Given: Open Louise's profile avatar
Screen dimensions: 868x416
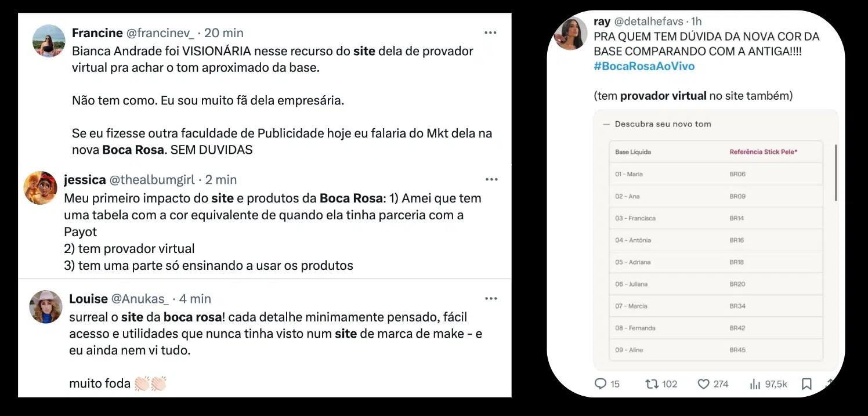Looking at the screenshot, I should tap(46, 307).
